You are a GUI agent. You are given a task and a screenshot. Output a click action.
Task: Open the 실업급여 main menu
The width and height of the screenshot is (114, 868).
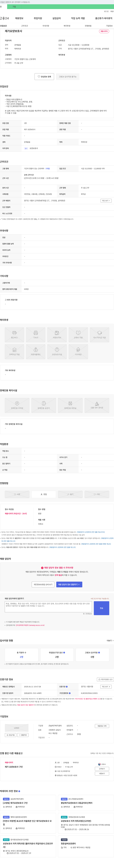[x=57, y=18]
